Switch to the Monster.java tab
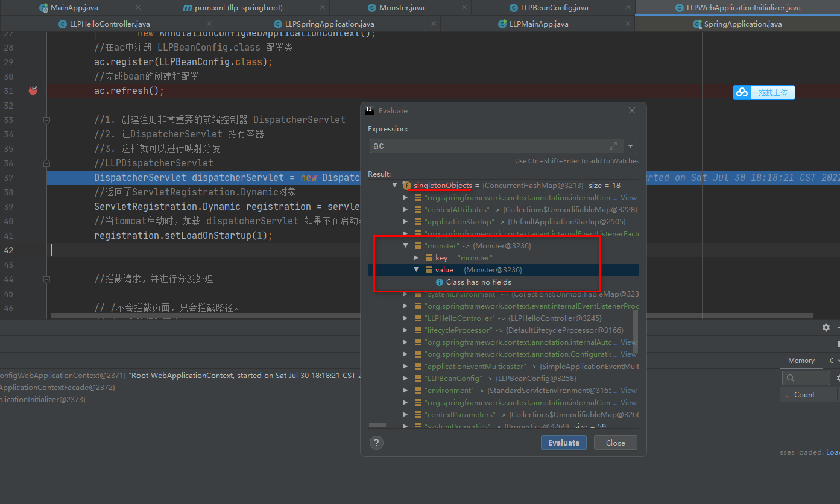The width and height of the screenshot is (840, 504). pyautogui.click(x=400, y=8)
